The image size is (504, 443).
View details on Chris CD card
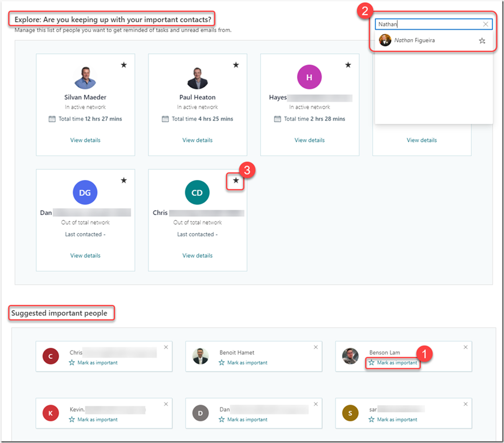point(198,255)
